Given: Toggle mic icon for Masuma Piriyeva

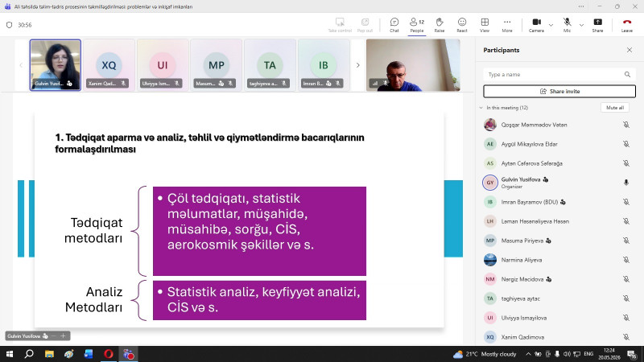Looking at the screenshot, I should point(626,240).
